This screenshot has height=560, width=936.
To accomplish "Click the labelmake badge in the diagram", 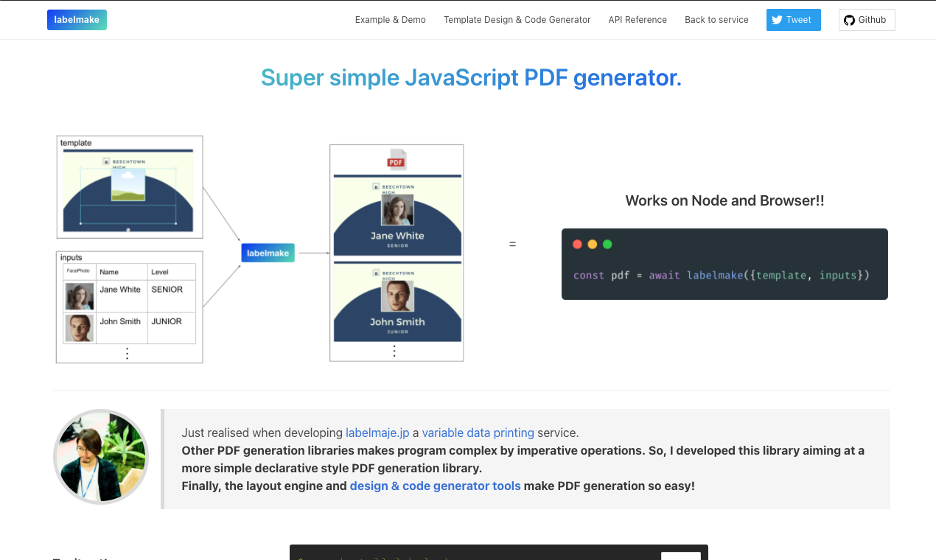I will coord(268,253).
